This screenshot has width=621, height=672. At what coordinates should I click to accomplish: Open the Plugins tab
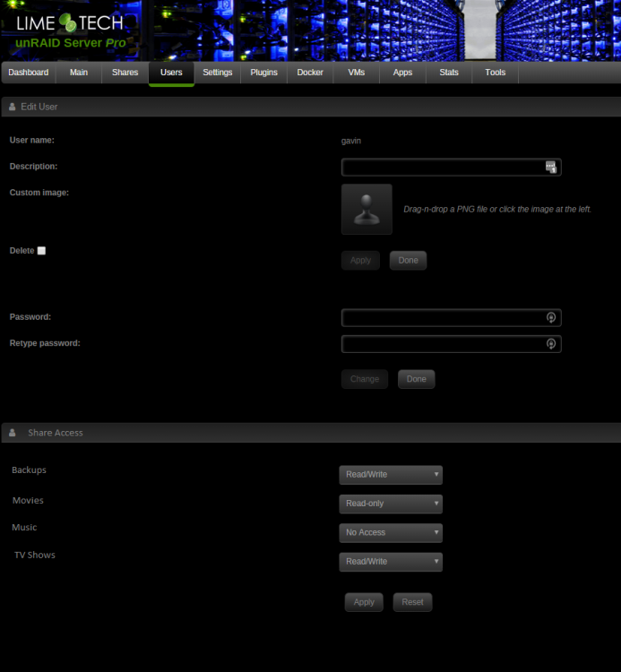coord(264,73)
